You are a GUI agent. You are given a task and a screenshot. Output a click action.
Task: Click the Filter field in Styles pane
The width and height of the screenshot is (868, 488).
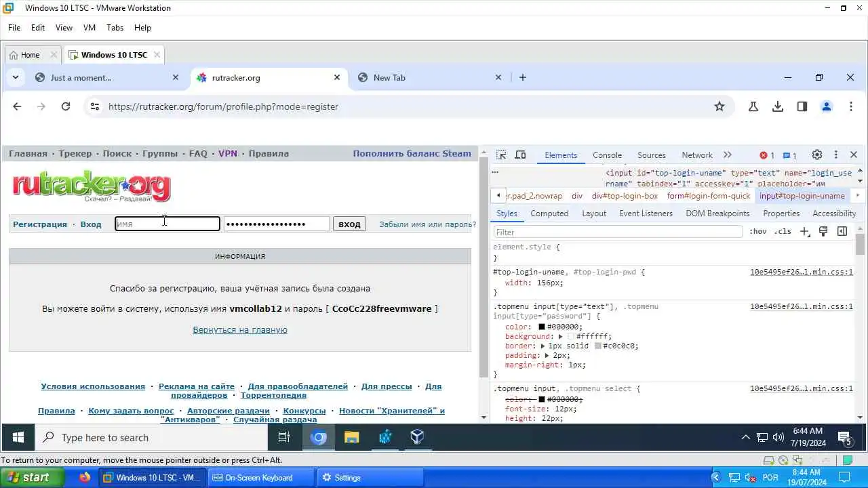618,232
